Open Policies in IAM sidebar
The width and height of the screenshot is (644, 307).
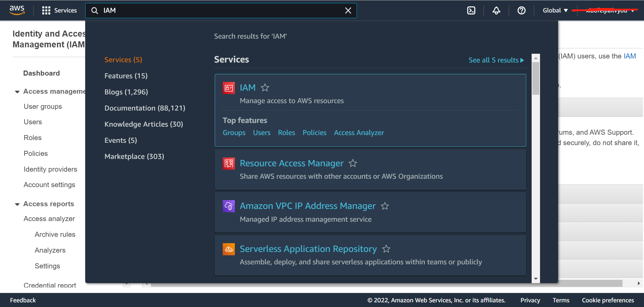(36, 153)
